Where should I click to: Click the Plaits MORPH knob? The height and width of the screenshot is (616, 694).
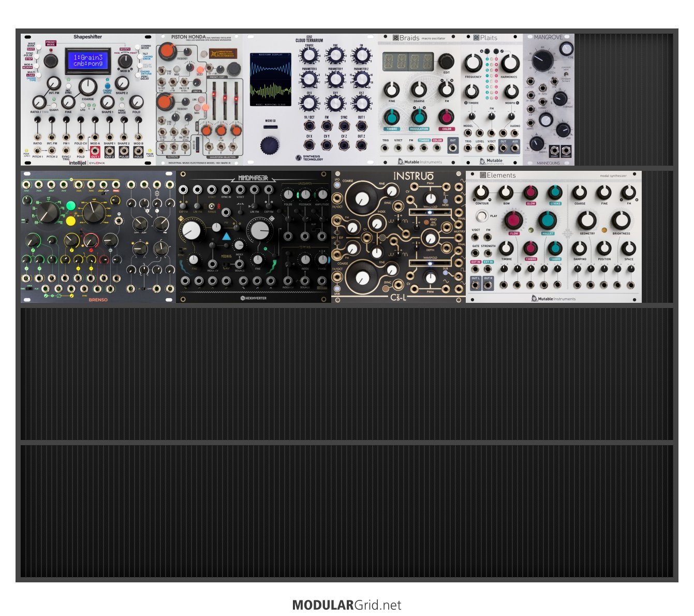pyautogui.click(x=511, y=92)
